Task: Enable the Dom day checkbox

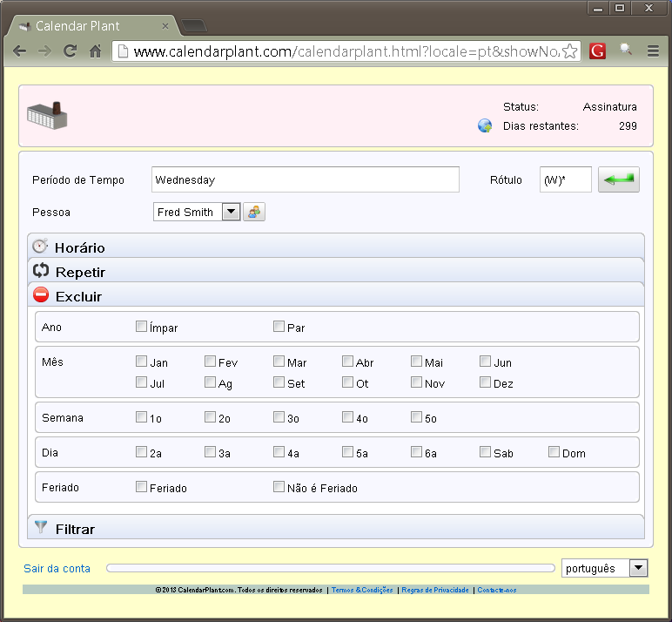Action: click(554, 452)
